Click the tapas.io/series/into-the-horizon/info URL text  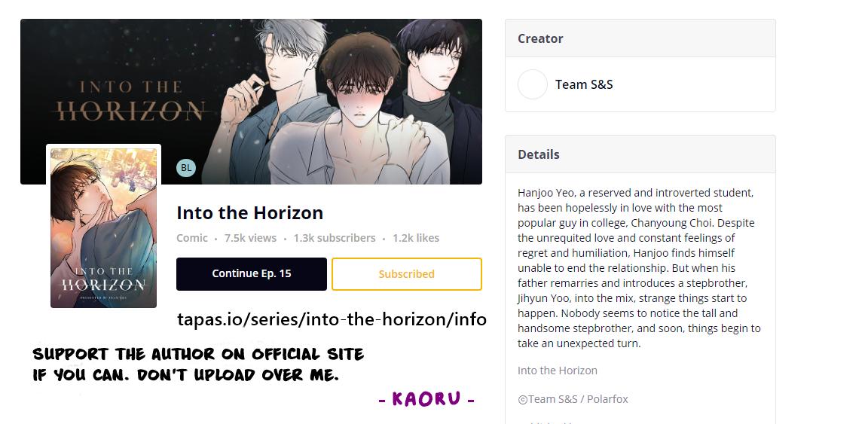click(332, 319)
